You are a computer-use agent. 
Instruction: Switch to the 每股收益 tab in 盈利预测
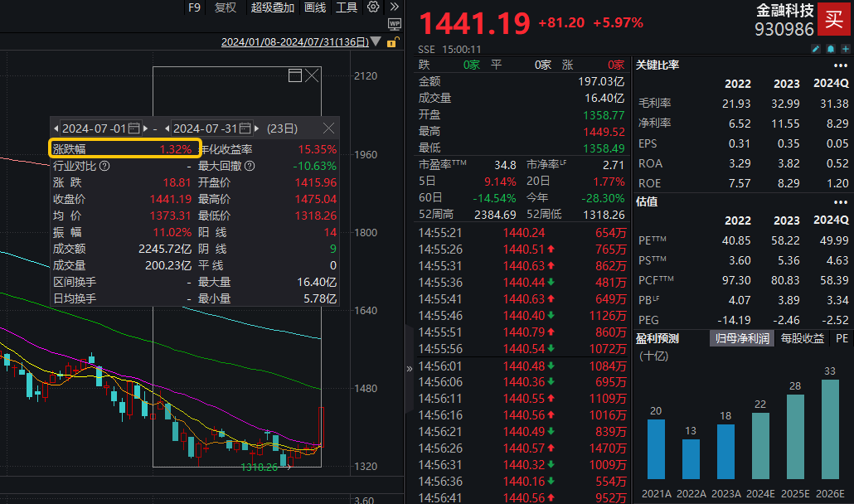(802, 338)
